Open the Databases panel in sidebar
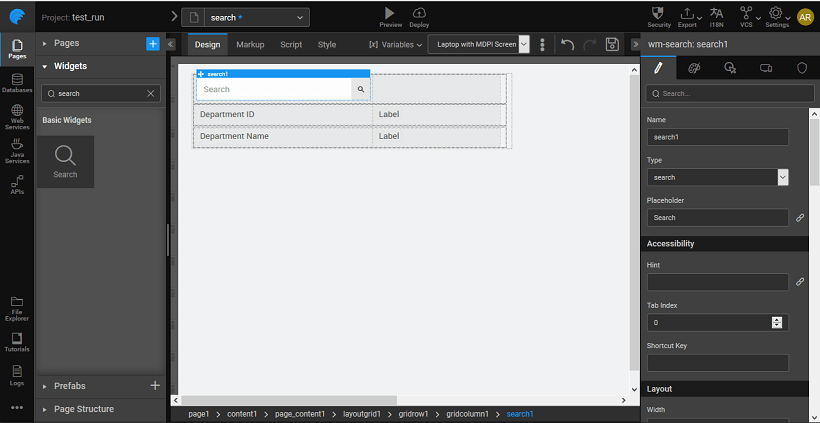Screen dimensions: 820x423 [x=17, y=83]
